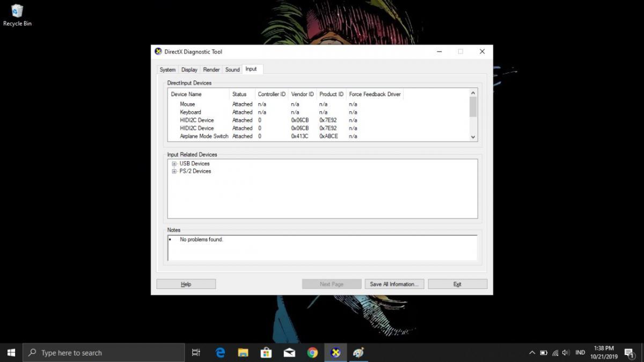Expand the USB Devices tree node
Viewport: 644px width, 362px height.
(x=174, y=164)
